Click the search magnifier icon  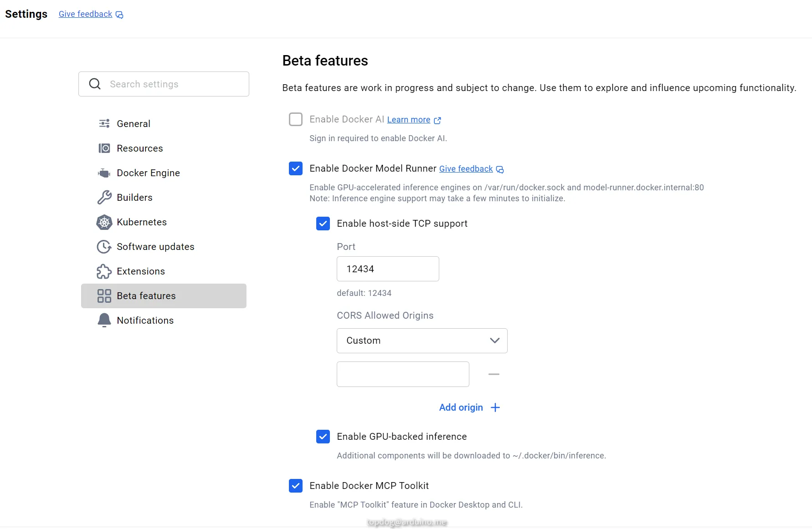point(95,84)
